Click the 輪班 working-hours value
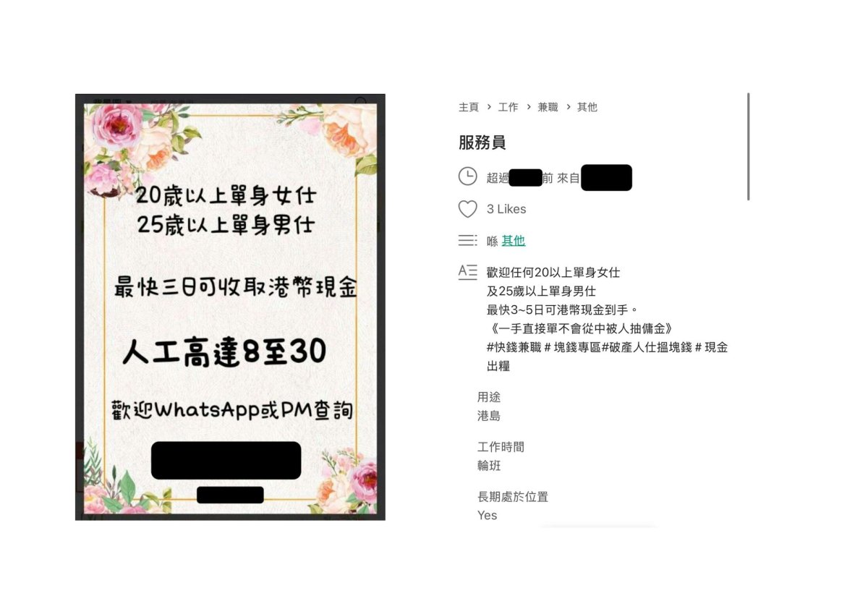This screenshot has width=868, height=614. (489, 466)
